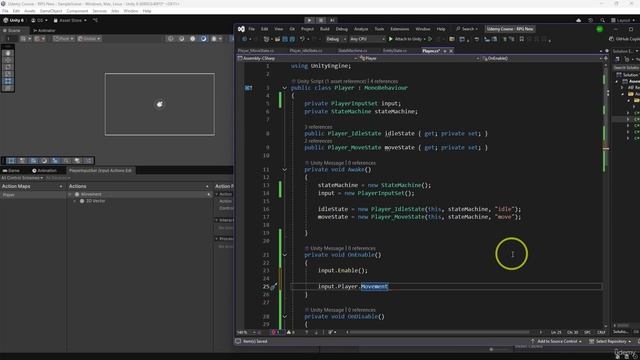This screenshot has height=360, width=640.
Task: Open the Global orientation dropdown in Scene view
Action: pyautogui.click(x=89, y=39)
